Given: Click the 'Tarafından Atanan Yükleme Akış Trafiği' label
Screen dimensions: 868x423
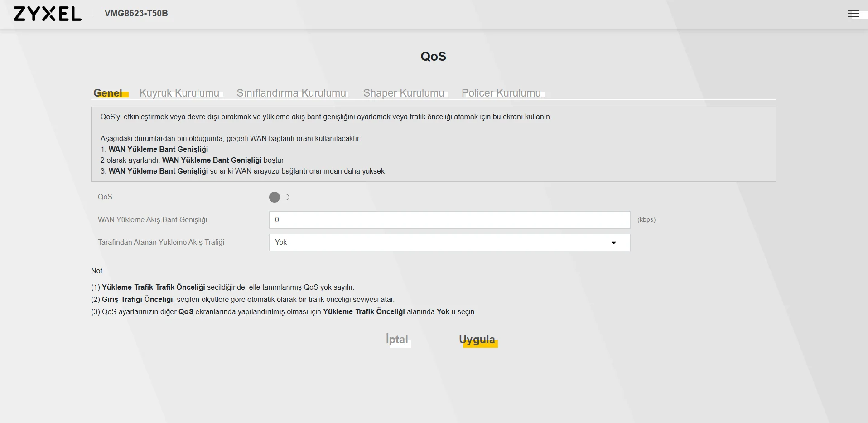Looking at the screenshot, I should click(x=161, y=243).
